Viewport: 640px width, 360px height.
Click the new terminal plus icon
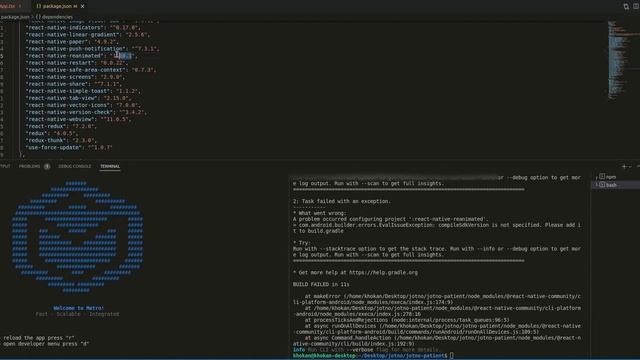point(624,167)
